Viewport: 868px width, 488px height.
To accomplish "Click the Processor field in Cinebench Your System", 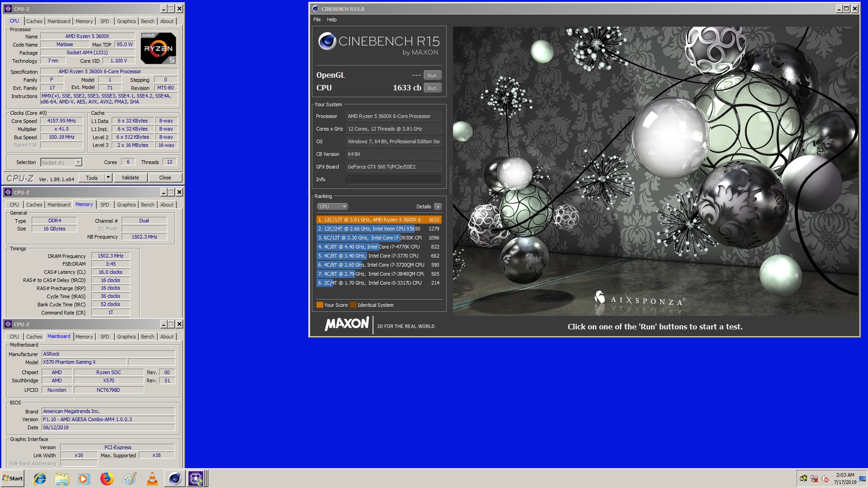I will pyautogui.click(x=394, y=116).
